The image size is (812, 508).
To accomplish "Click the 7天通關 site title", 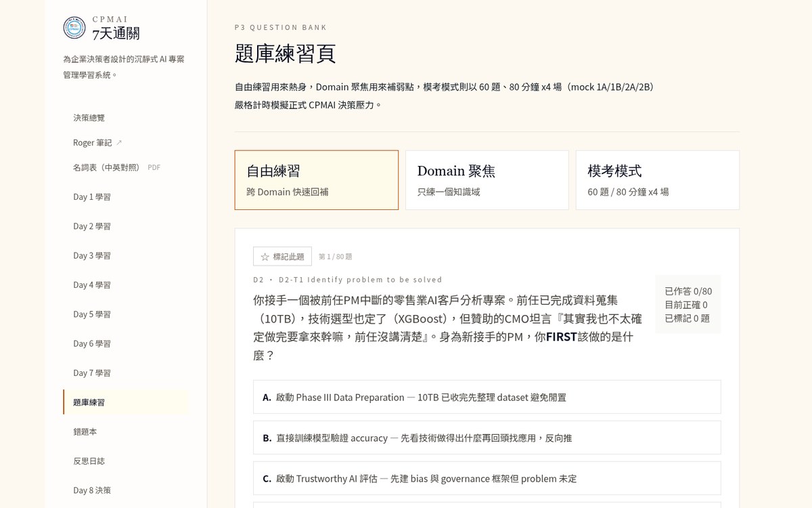I will click(x=116, y=34).
